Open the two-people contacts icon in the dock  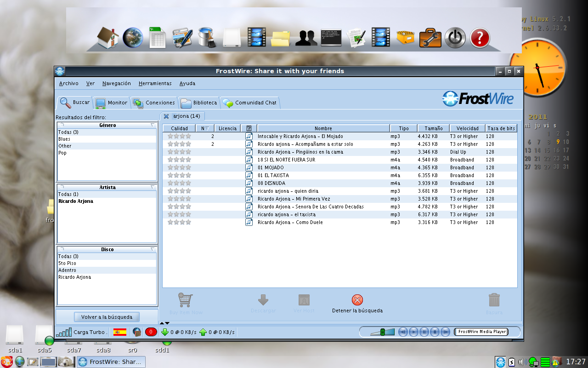click(x=305, y=38)
